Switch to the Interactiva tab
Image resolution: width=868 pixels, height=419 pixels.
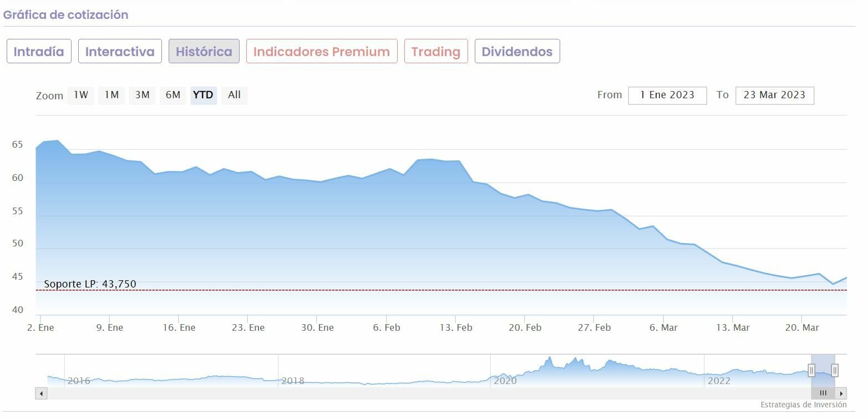(x=120, y=52)
